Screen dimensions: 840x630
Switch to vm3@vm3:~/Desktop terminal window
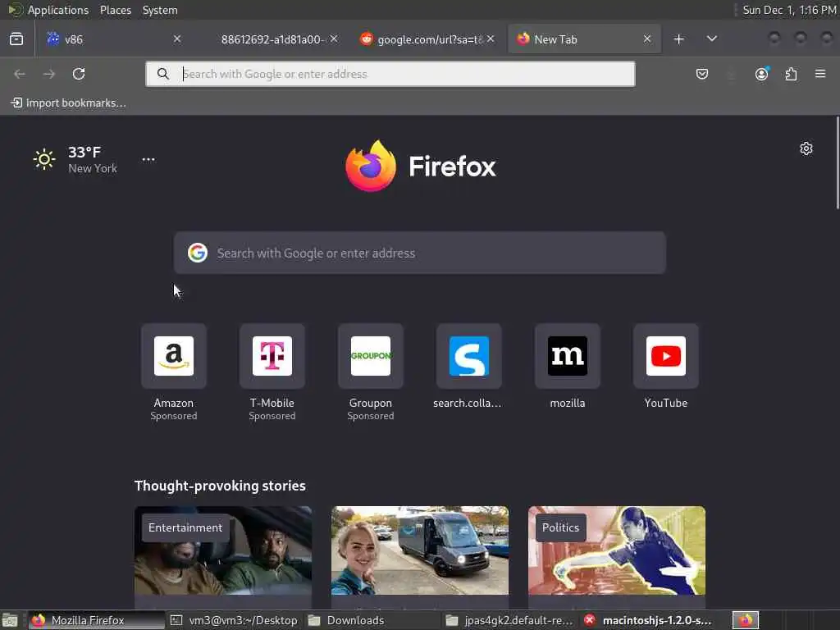click(x=234, y=620)
